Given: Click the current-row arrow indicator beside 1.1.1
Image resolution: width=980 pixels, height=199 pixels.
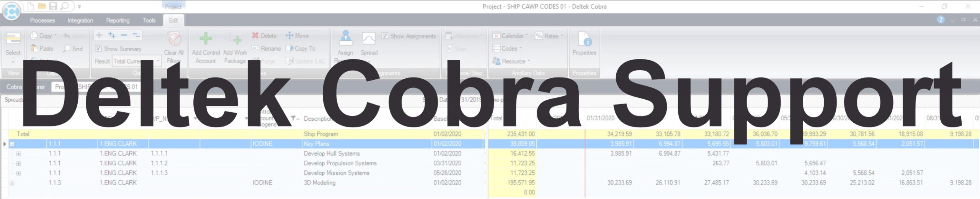Looking at the screenshot, I should (x=5, y=144).
